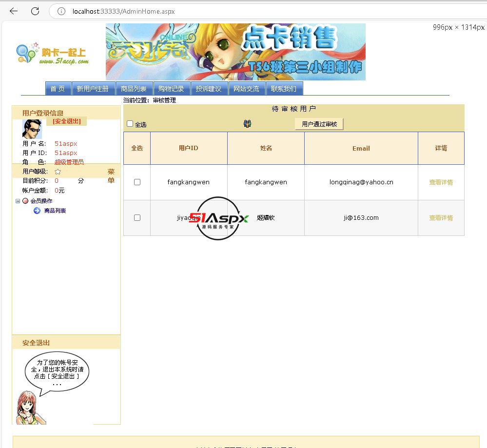Click the 姓名 column header
Viewport: 487px width, 448px height.
266,148
